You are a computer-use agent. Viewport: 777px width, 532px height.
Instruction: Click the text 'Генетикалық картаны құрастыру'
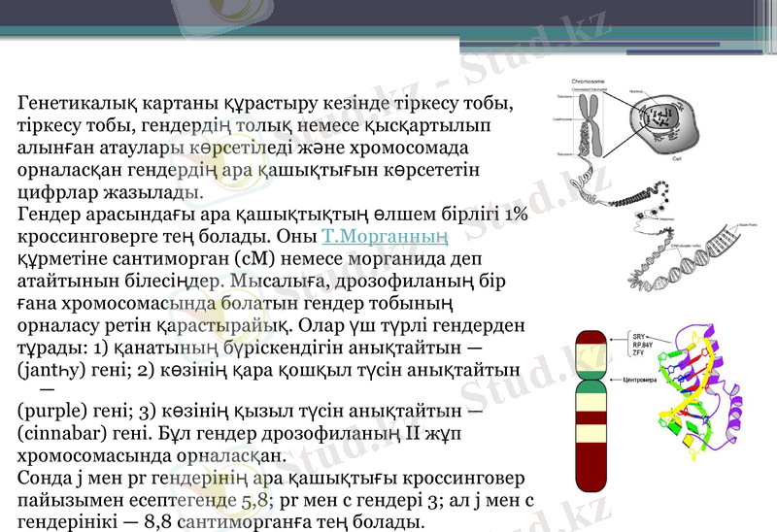[169, 104]
